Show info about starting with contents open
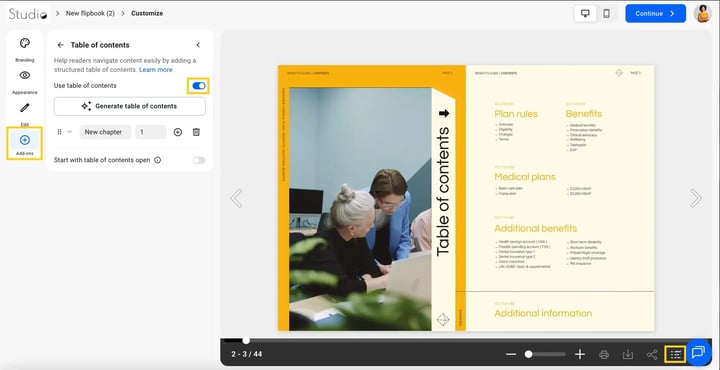Screen dimensions: 720x370 [158, 160]
